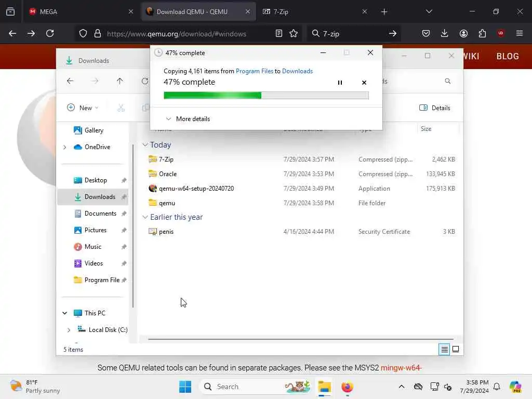Follow the mingw-w64 link on the page
Screen dimensions: 532x399
coord(401,368)
